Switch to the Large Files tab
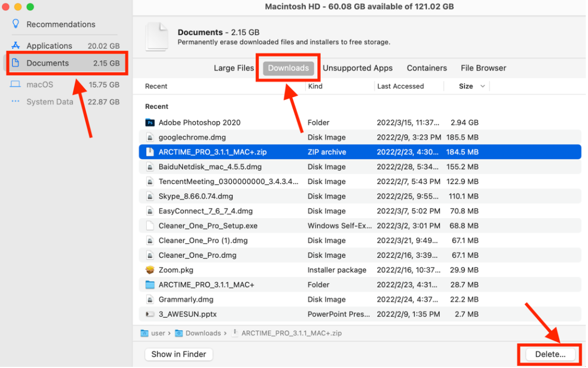 pyautogui.click(x=234, y=68)
